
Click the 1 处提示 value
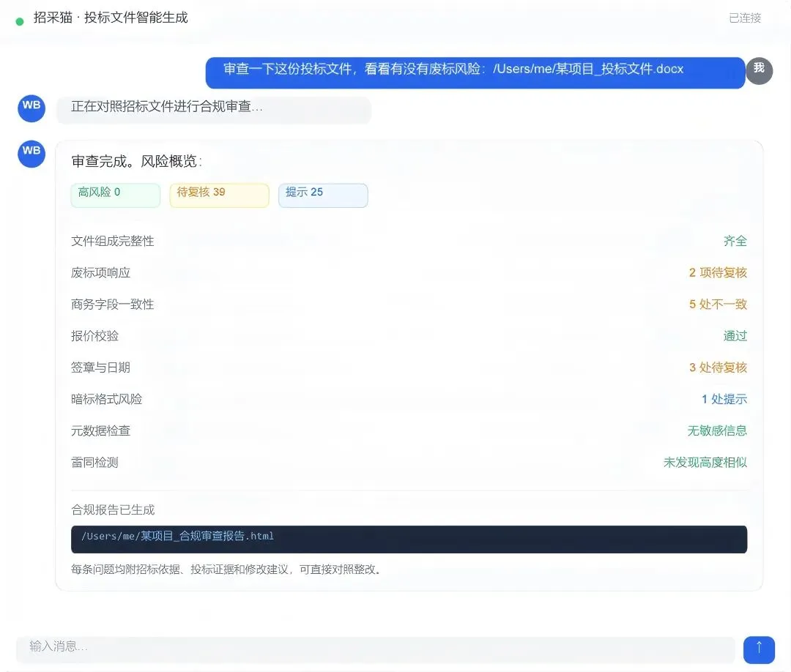point(724,399)
